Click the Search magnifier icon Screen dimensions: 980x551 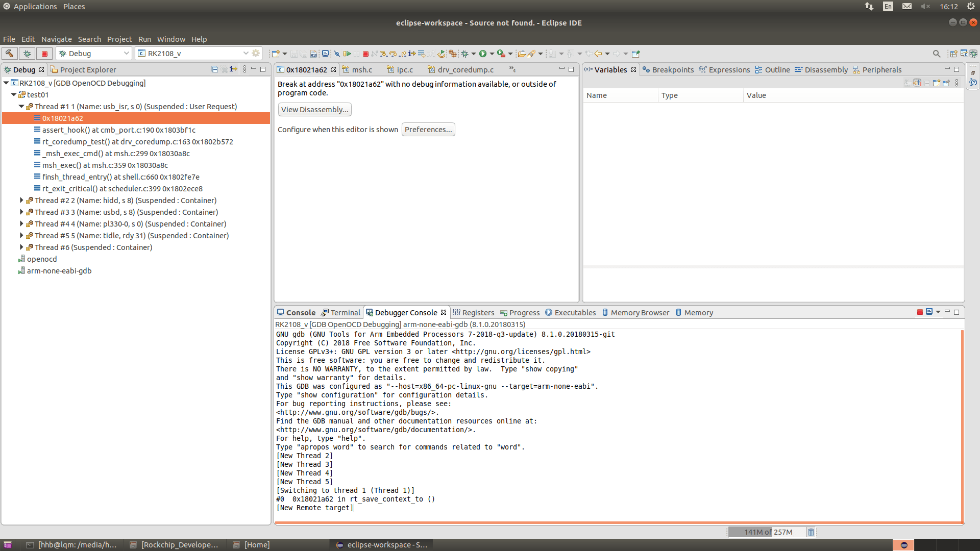[x=937, y=54]
